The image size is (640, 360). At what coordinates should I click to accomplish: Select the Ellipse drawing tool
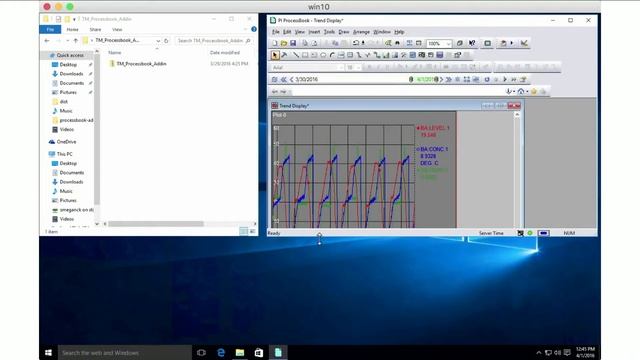tap(323, 55)
